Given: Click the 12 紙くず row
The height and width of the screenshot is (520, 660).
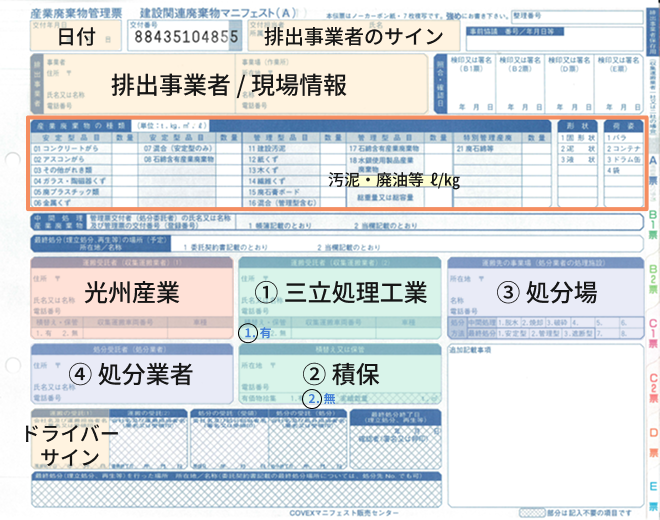Looking at the screenshot, I should (x=282, y=159).
